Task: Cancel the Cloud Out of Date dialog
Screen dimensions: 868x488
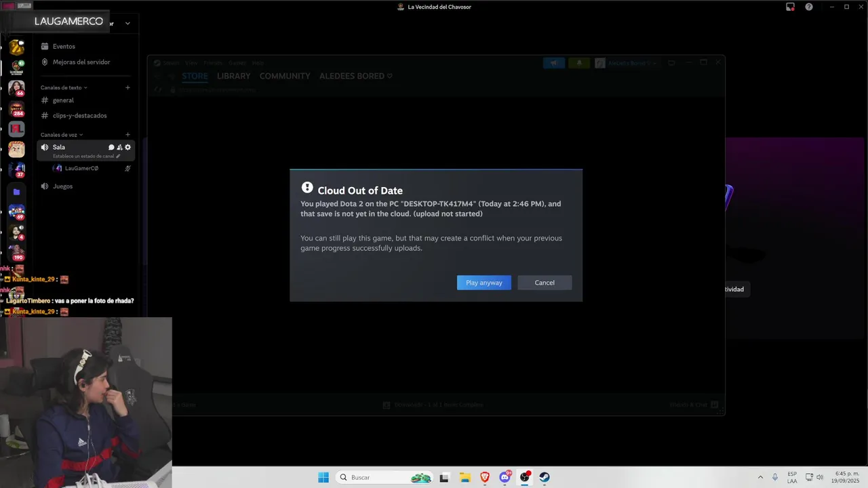Action: [x=545, y=283]
